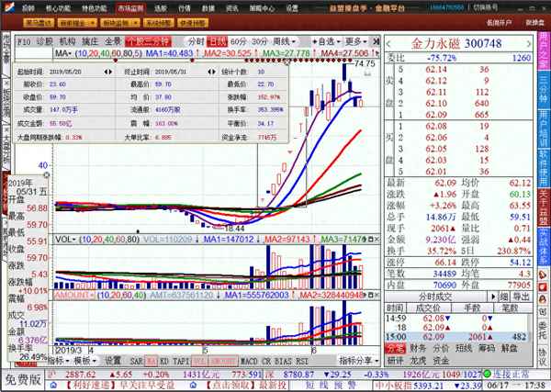
Task: Toggle the VOL indicator button
Action: [65, 239]
